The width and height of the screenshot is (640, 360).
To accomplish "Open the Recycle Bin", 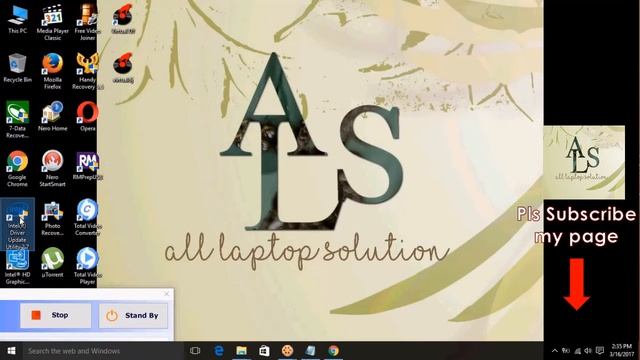I will pos(17,68).
